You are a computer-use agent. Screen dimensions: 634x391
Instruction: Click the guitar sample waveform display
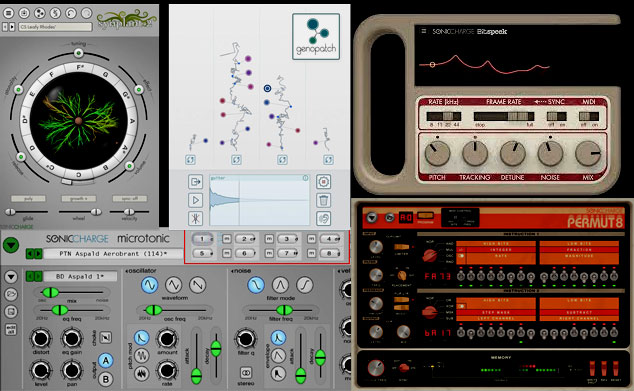(260, 200)
